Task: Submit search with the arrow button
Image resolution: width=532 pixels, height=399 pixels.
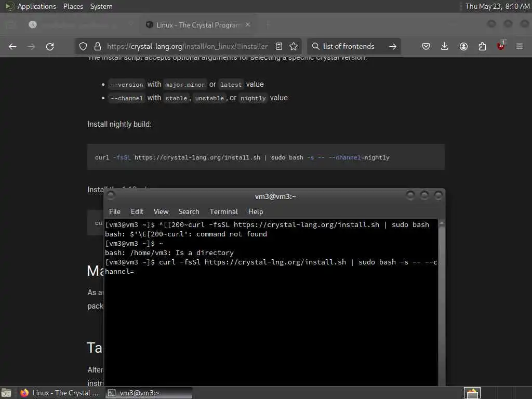Action: pyautogui.click(x=393, y=46)
